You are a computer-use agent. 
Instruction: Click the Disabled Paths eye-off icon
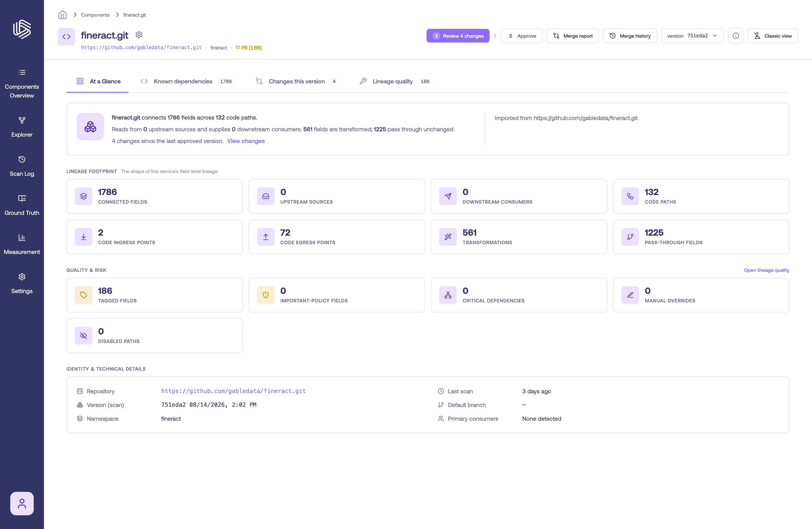(84, 336)
